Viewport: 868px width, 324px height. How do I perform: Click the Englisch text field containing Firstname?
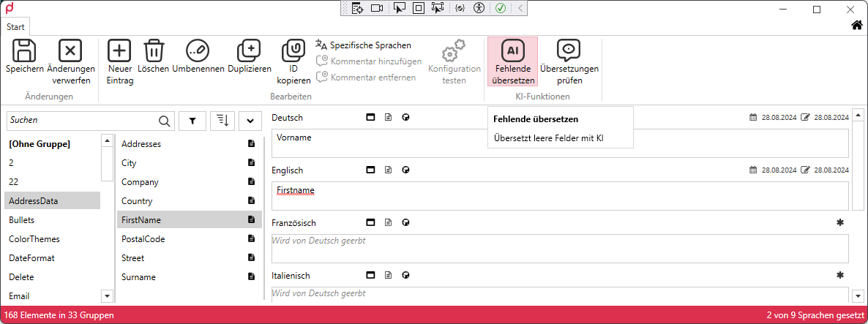[x=560, y=196]
